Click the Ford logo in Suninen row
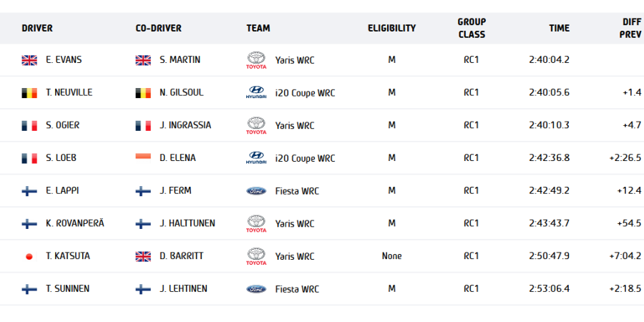 click(x=255, y=289)
